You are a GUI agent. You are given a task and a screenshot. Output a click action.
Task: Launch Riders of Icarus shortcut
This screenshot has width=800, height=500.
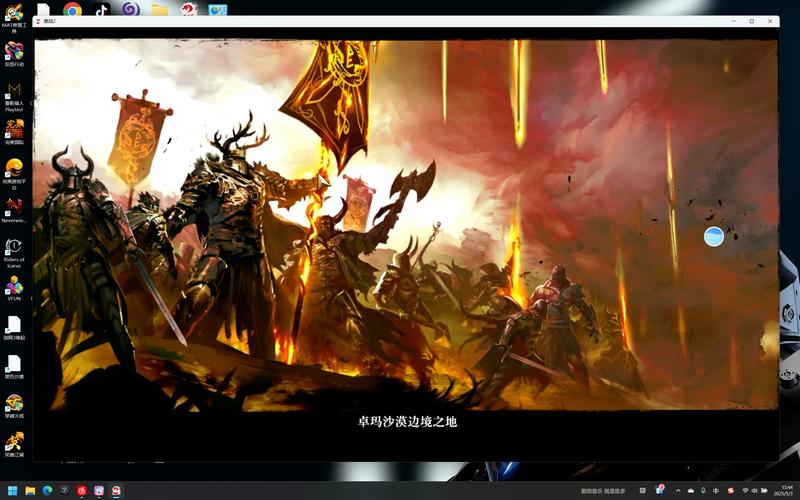[14, 252]
